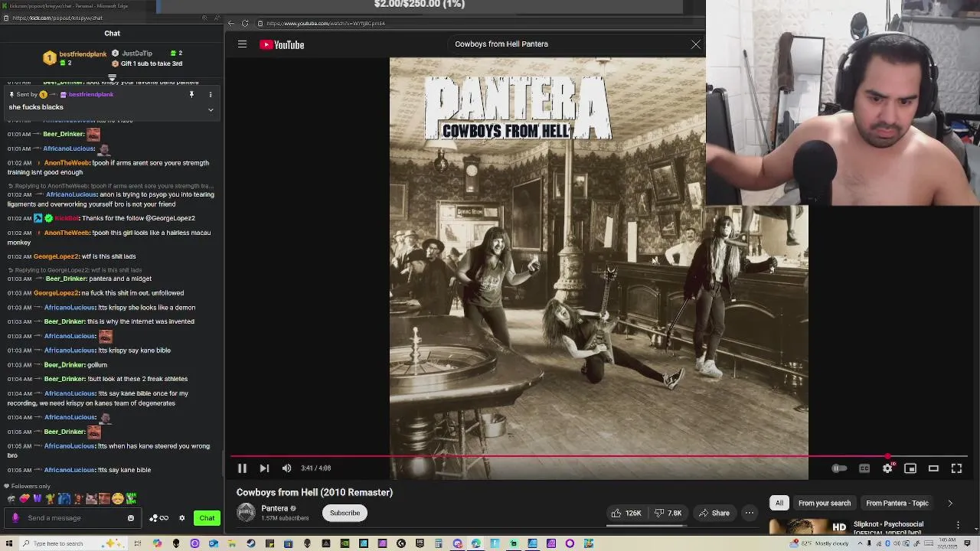Share the Cowboys from Hell video
The width and height of the screenshot is (980, 551).
click(714, 513)
